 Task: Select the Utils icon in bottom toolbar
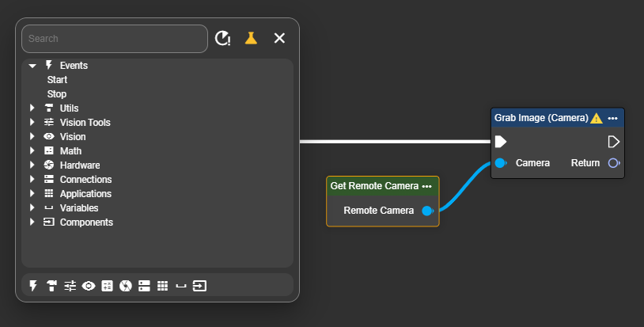51,286
